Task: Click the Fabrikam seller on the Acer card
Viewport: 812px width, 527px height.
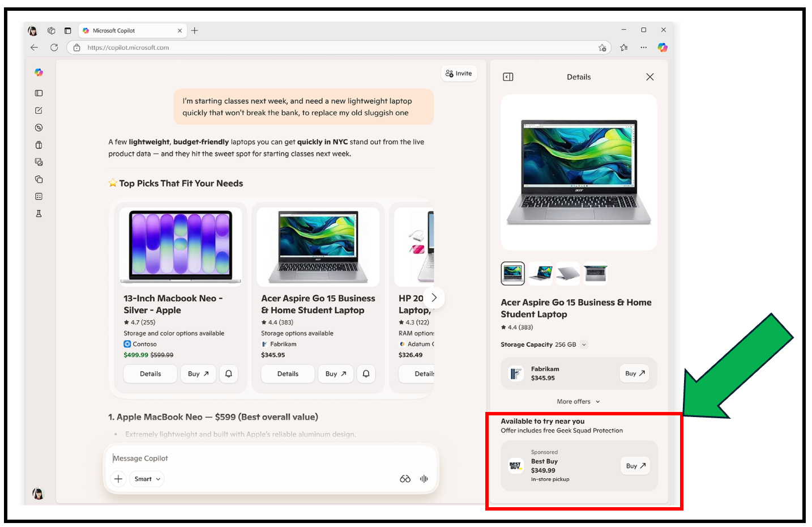Action: [283, 344]
